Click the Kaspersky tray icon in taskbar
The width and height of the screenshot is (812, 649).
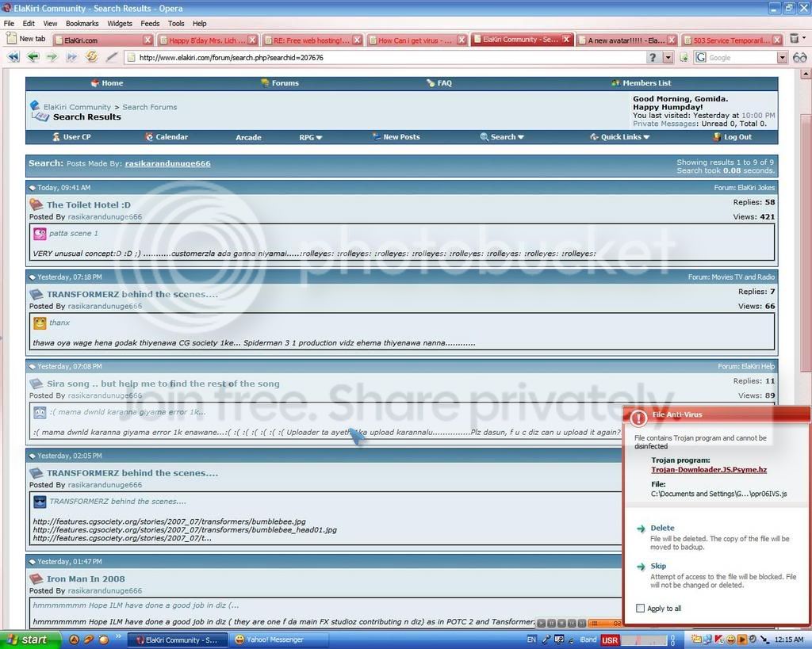(719, 639)
